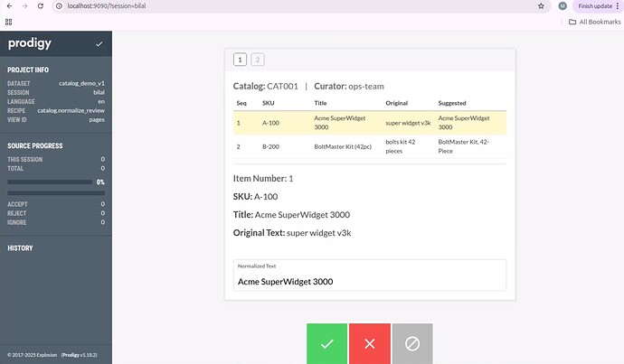624x364 pixels.
Task: Click the save checkmark icon next to the prodigy logo
Action: [99, 43]
